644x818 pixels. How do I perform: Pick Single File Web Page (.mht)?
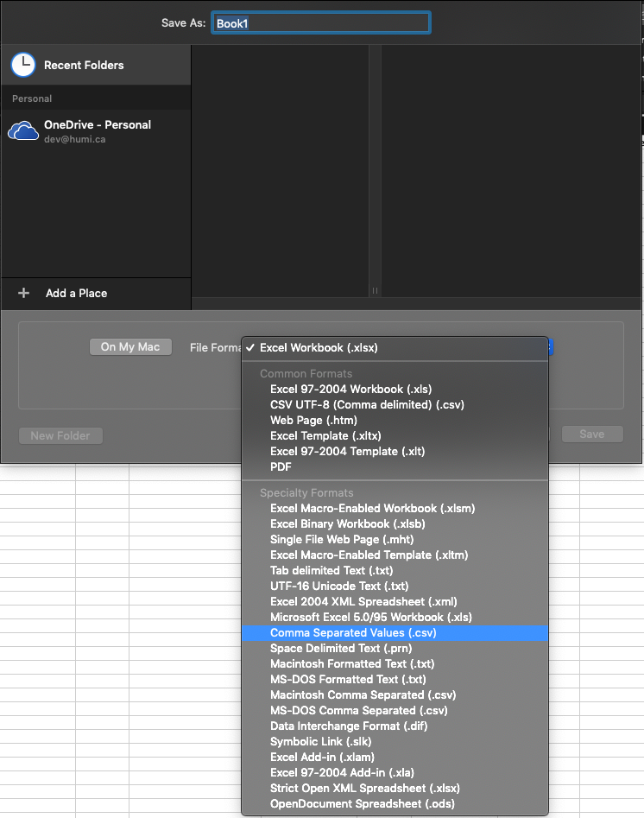tap(395, 540)
